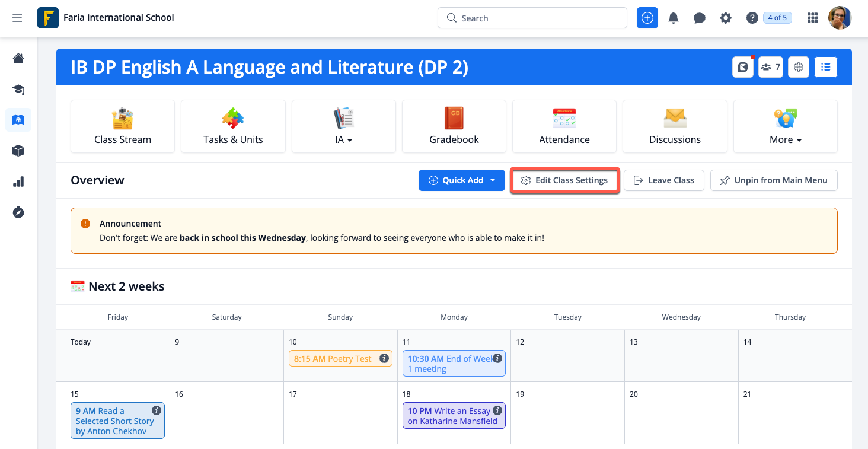Open the settings gear in the top bar
The height and width of the screenshot is (449, 868).
(725, 18)
